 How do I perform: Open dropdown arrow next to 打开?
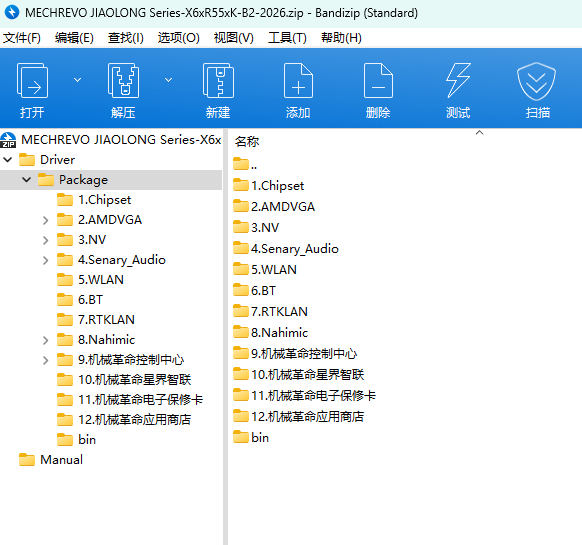pyautogui.click(x=77, y=80)
